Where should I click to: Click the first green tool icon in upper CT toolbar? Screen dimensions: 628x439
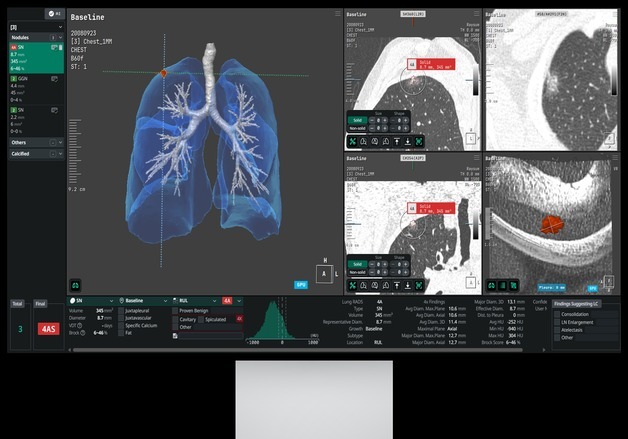tap(353, 141)
